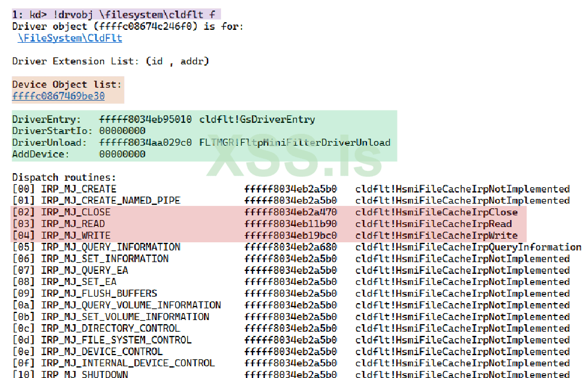Select the address in the IRP_MJ_SET_EA row
Screen dimensions: 588x378
(x=290, y=282)
